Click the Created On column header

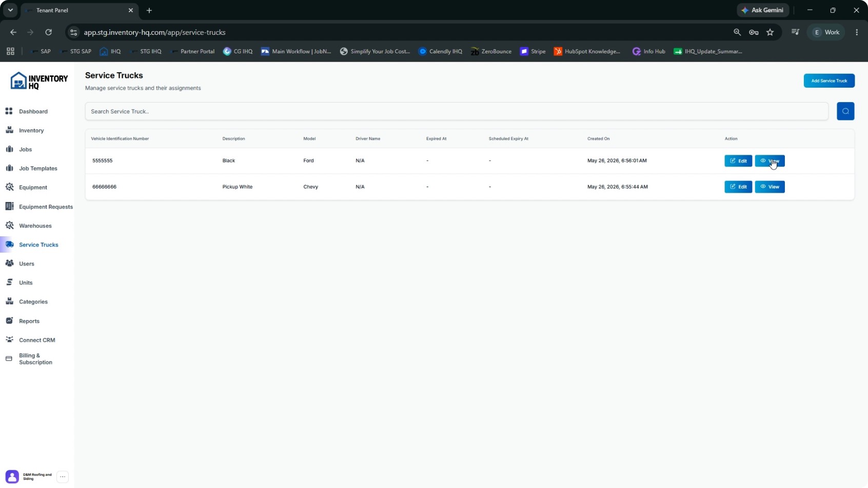[x=598, y=138]
